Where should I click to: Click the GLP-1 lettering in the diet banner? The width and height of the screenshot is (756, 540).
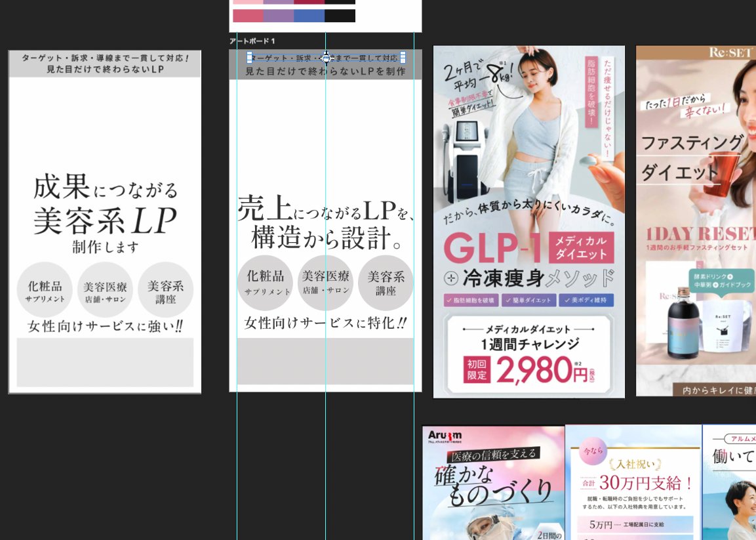[x=493, y=248]
